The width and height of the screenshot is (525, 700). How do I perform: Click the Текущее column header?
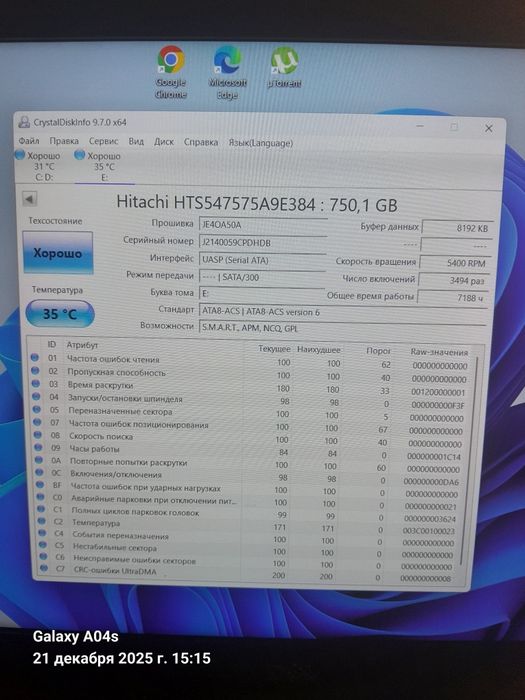tap(274, 349)
